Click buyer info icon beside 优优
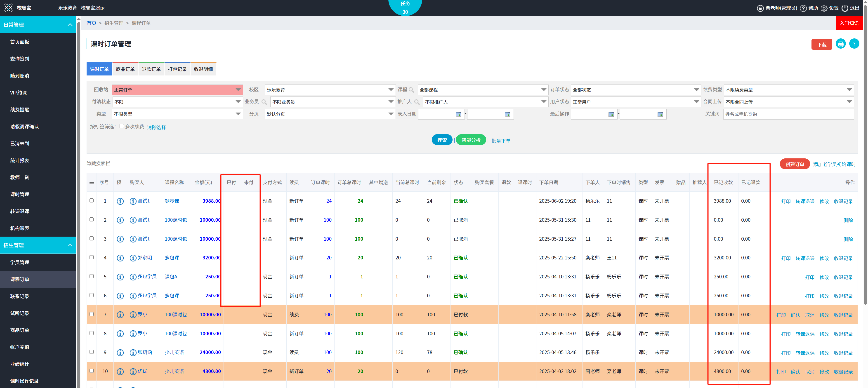Viewport: 868px width, 388px height. click(133, 372)
